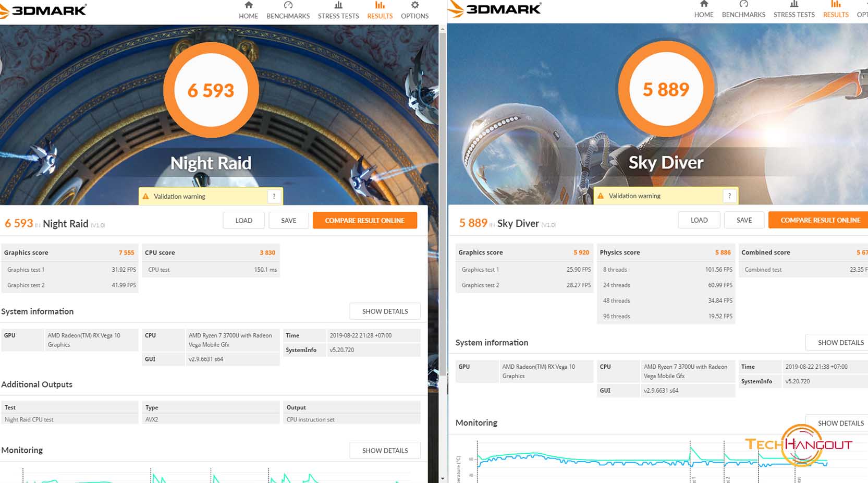
Task: Click Night Raid CPU score value 3 830
Action: coord(267,252)
